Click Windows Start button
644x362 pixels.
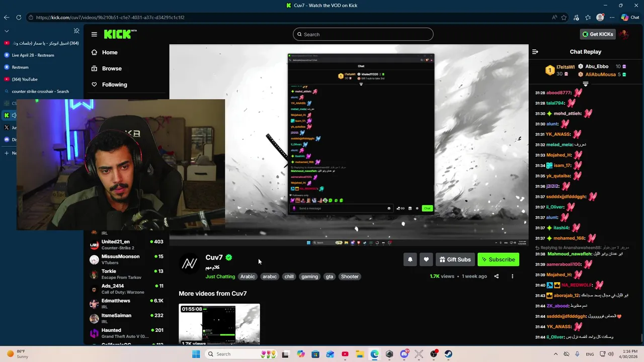[196, 354]
